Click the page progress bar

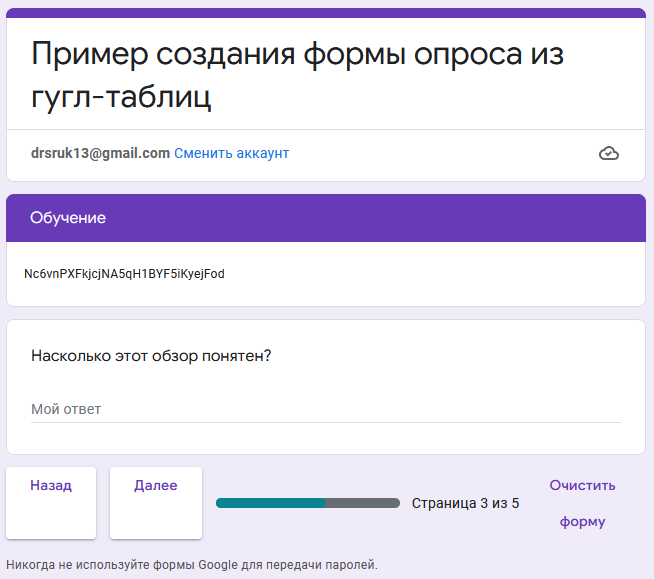tap(308, 503)
